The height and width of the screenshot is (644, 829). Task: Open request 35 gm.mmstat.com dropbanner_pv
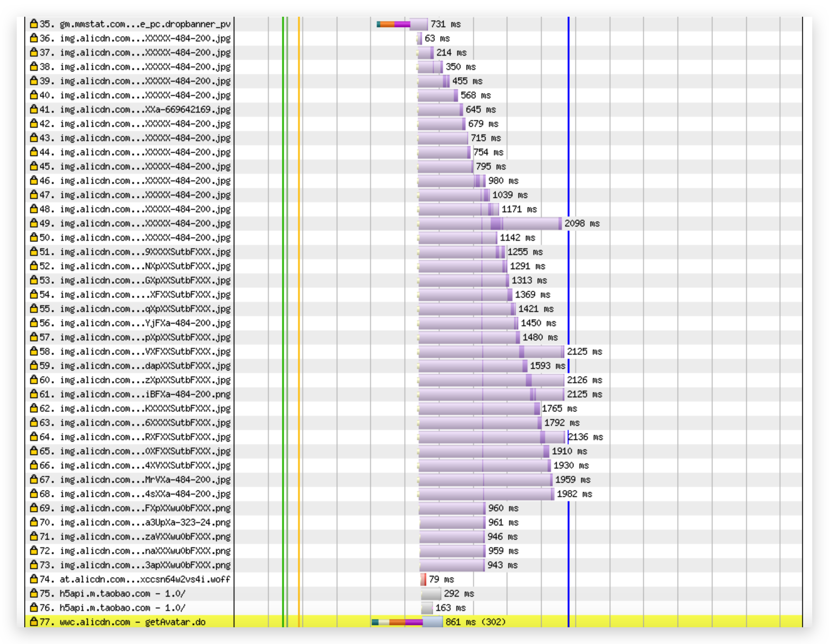point(144,24)
